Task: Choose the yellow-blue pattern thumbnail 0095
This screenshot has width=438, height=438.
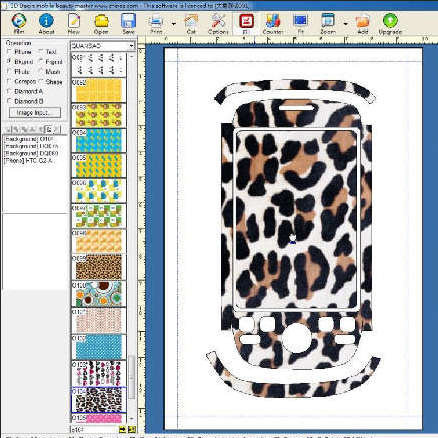Action: pyautogui.click(x=99, y=166)
